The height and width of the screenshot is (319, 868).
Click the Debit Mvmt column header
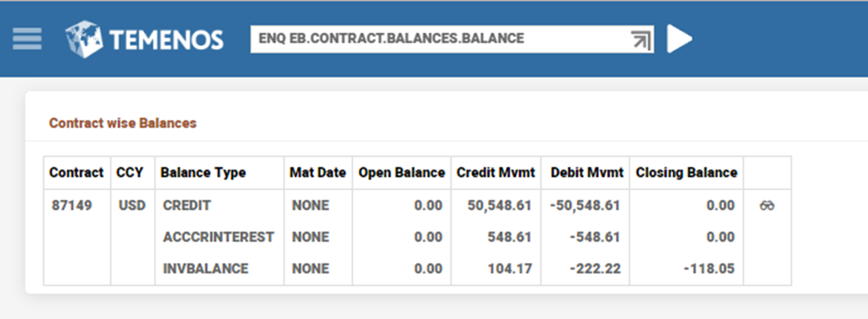coord(585,173)
